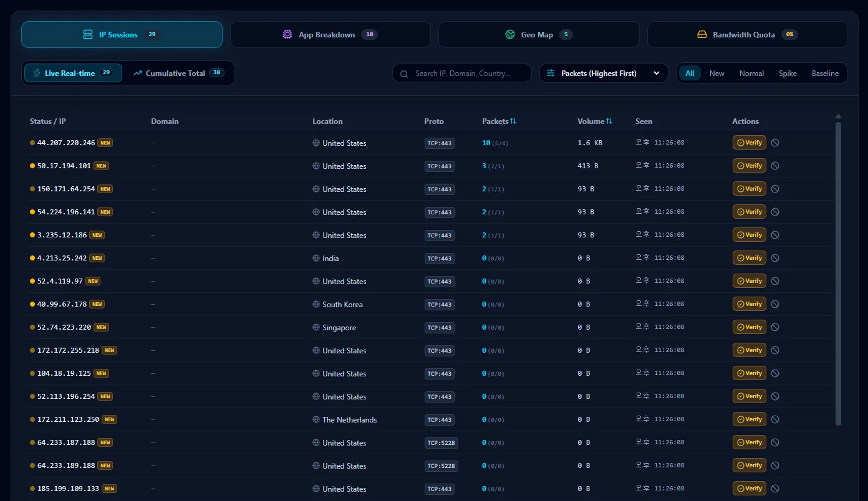Click the sort arrows icon on Packets column
The image size is (868, 501).
pyautogui.click(x=513, y=121)
